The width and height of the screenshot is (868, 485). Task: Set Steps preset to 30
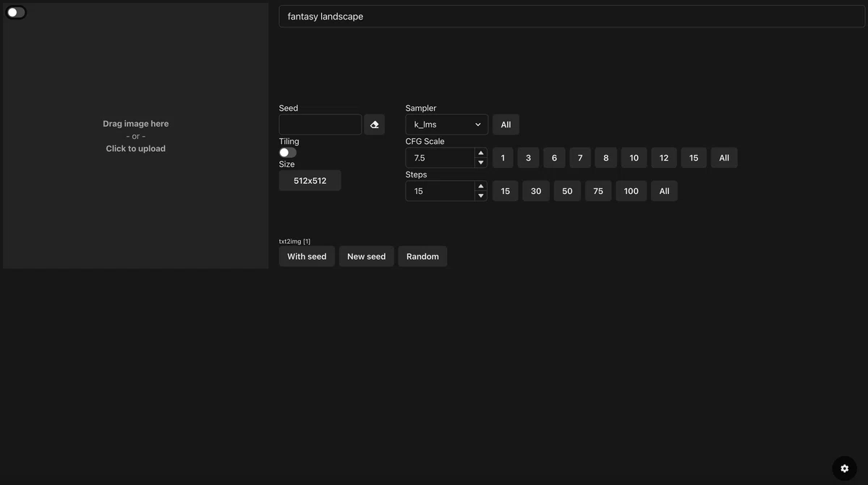pyautogui.click(x=536, y=191)
